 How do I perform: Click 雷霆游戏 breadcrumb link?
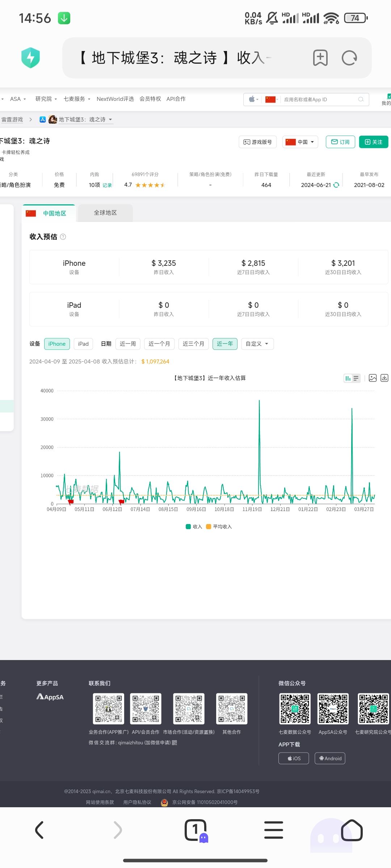[12, 119]
